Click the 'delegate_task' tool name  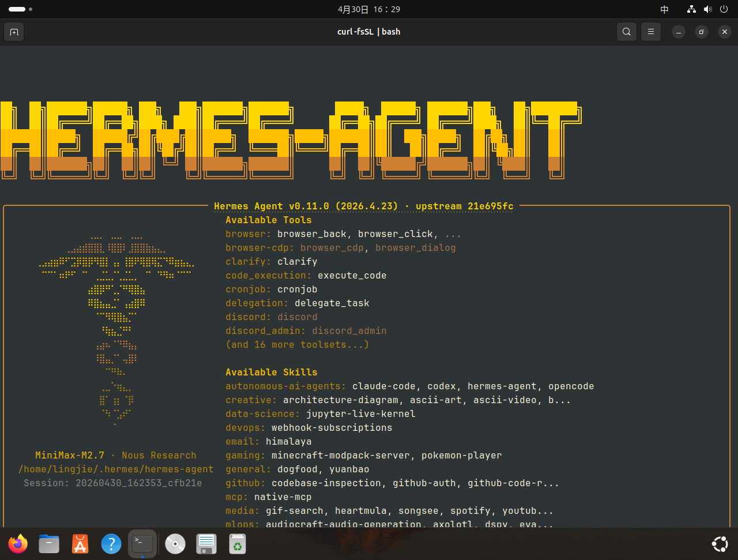click(332, 303)
